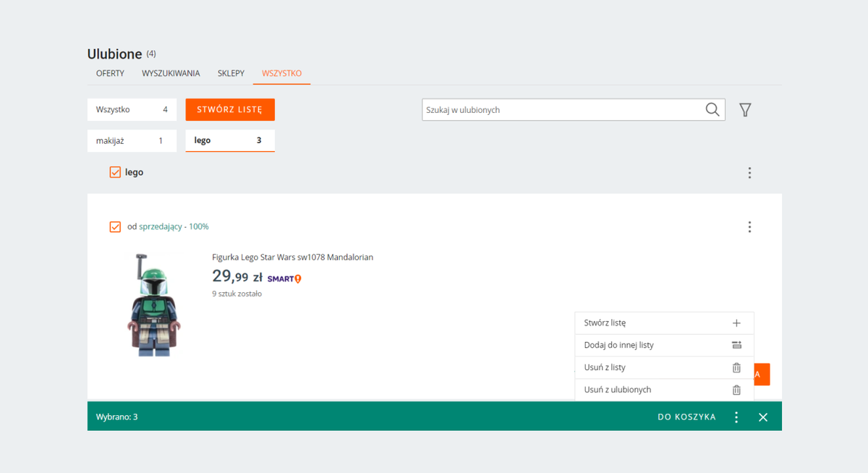Screen dimensions: 868x473
Task: Click plus icon next to Stwórz listę
Action: tap(736, 323)
